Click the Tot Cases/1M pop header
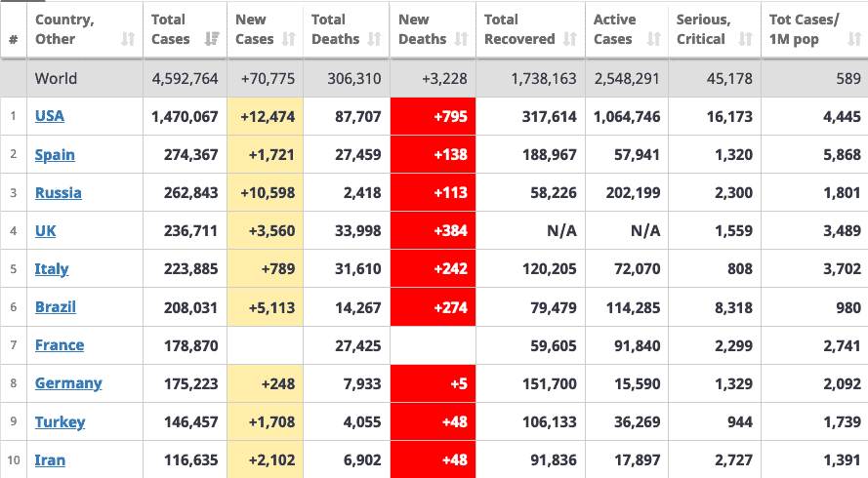This screenshot has height=478, width=868. [815, 29]
